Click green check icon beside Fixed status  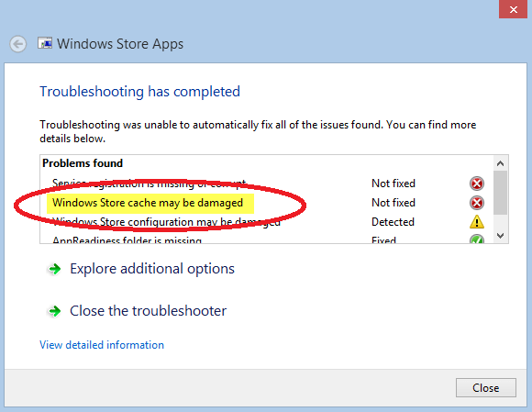[477, 239]
